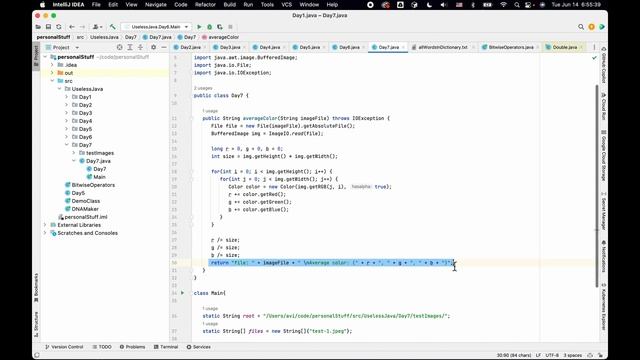Collapse the src folder

pos(52,81)
